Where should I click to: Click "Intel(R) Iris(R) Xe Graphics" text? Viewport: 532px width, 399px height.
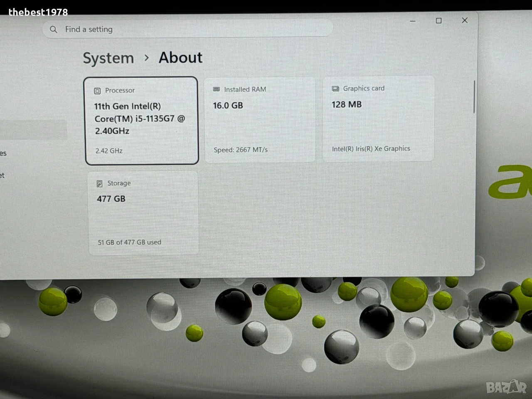click(371, 149)
